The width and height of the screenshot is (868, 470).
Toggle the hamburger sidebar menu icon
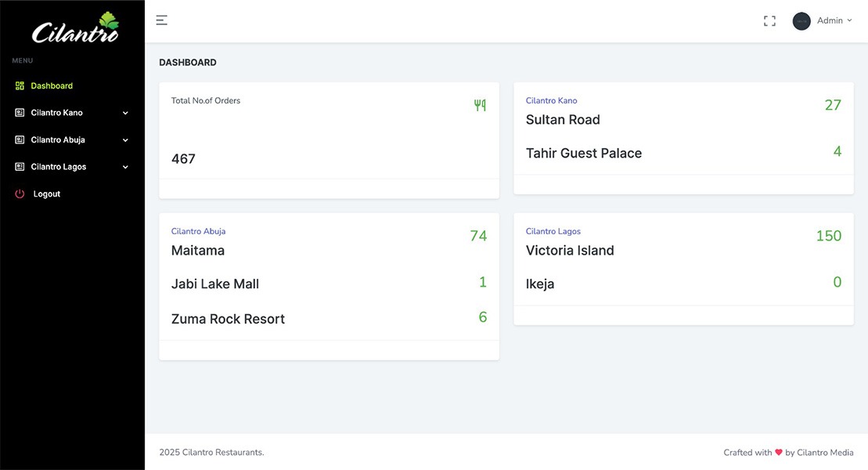click(x=161, y=20)
